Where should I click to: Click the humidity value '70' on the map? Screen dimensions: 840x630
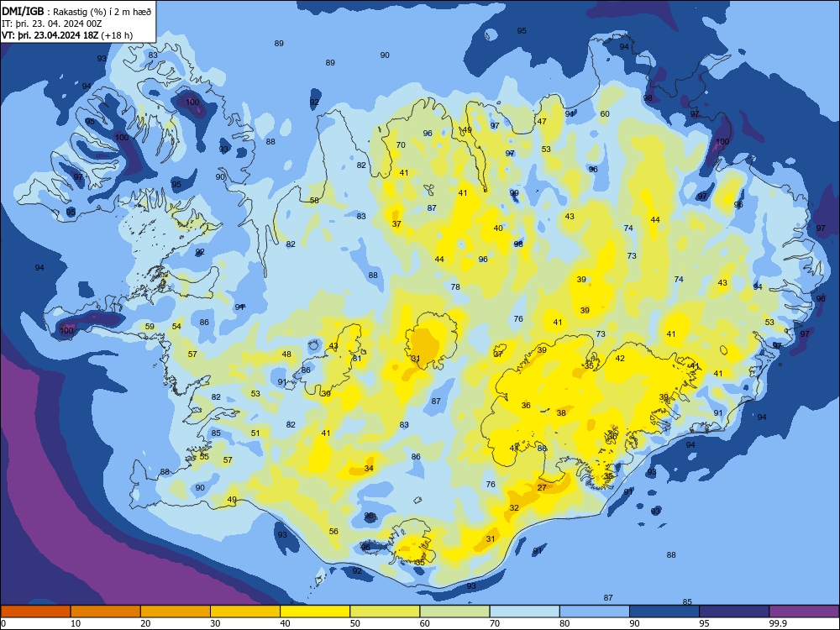(401, 144)
